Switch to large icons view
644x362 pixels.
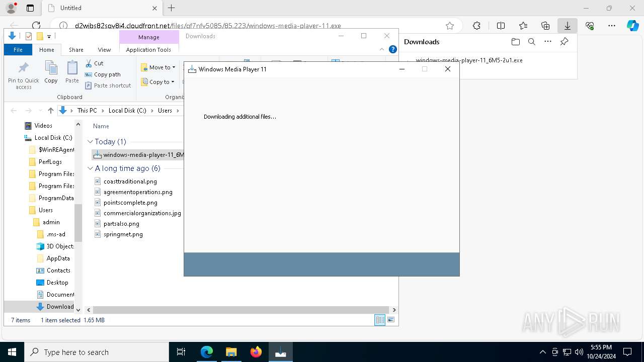point(391,320)
